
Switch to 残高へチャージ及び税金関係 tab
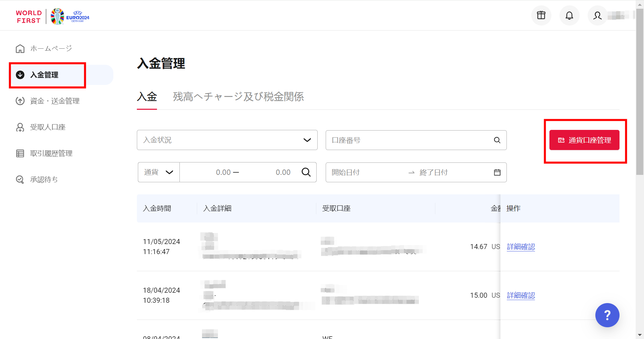pyautogui.click(x=238, y=97)
